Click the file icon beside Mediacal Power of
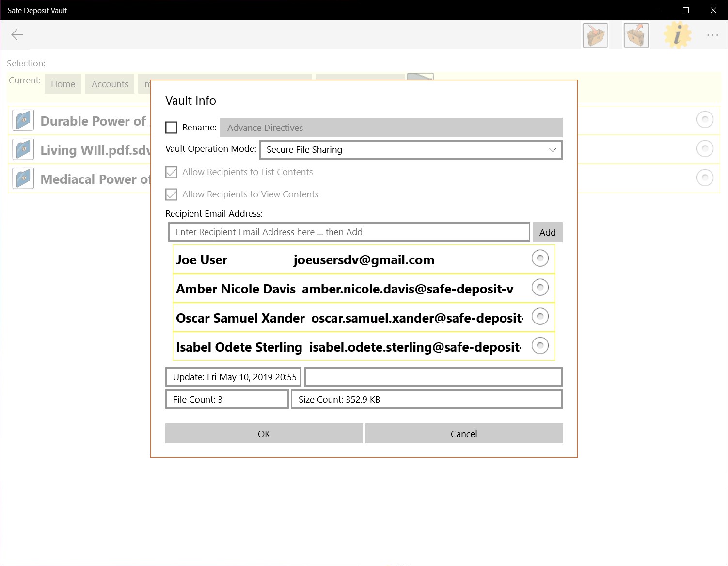Screen dimensions: 728x566 click(23, 178)
